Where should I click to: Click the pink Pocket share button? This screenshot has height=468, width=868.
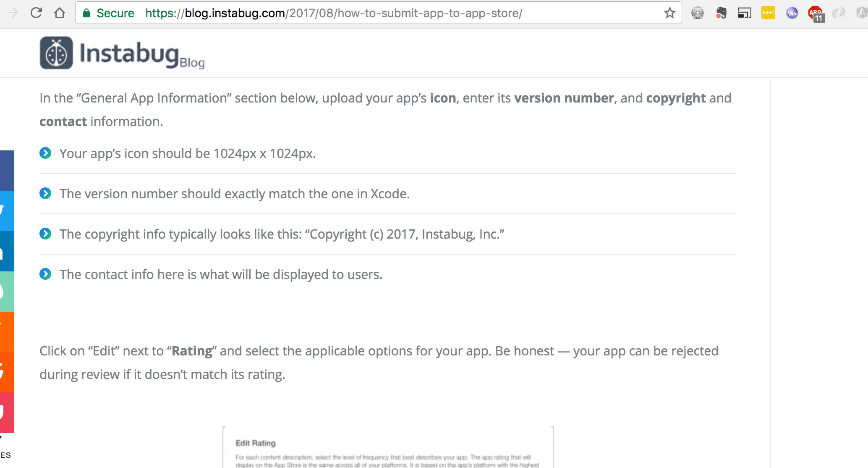(x=7, y=413)
